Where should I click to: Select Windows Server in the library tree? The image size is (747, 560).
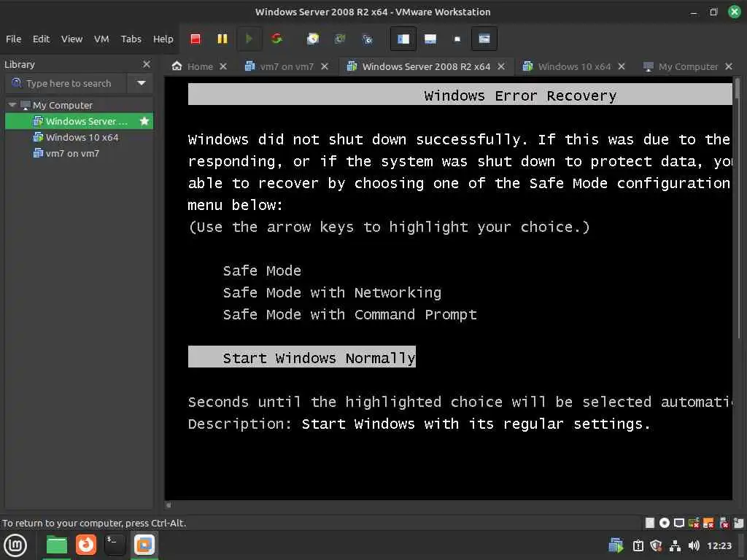point(79,121)
